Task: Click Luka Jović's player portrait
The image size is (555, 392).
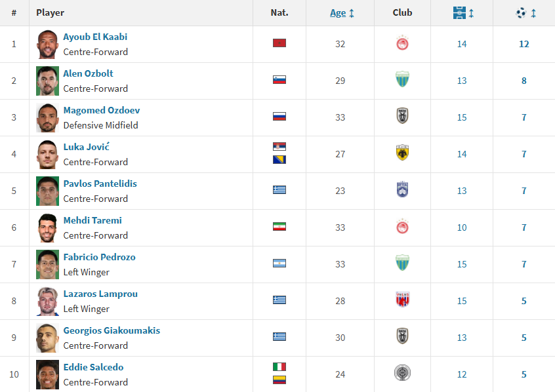Action: tap(47, 154)
